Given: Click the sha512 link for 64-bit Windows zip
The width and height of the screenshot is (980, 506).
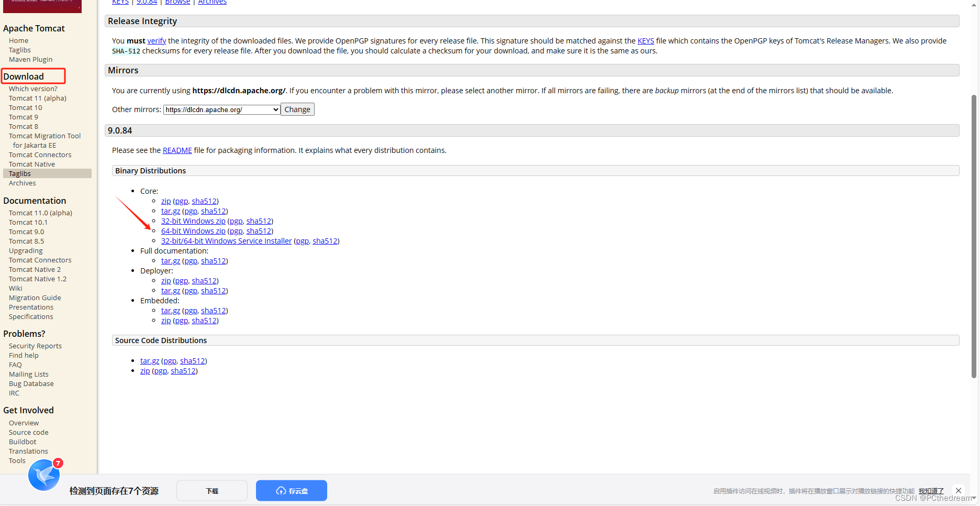Looking at the screenshot, I should 259,231.
